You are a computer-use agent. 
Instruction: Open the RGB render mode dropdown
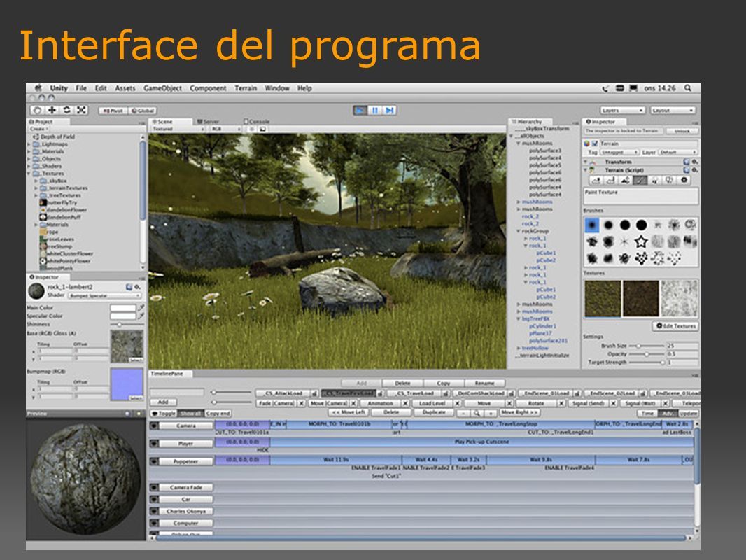click(x=226, y=129)
